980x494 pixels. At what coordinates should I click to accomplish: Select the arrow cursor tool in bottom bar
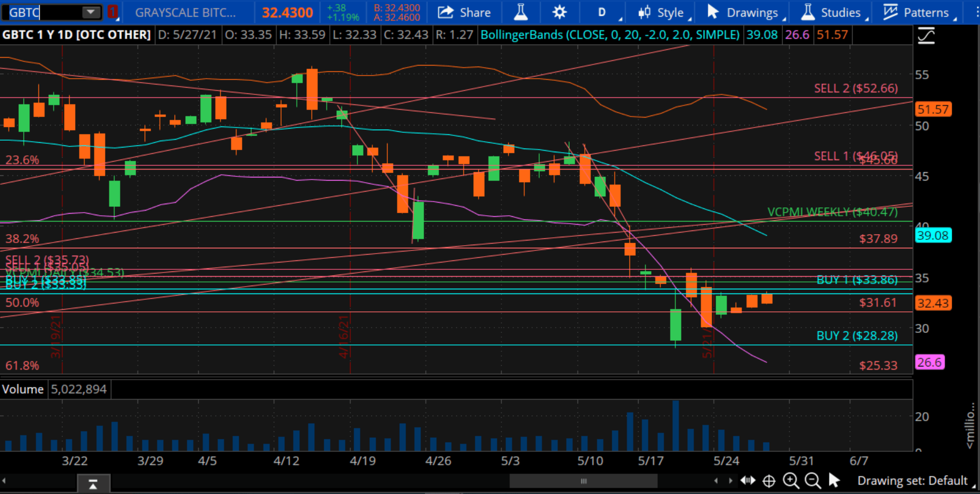coord(834,480)
